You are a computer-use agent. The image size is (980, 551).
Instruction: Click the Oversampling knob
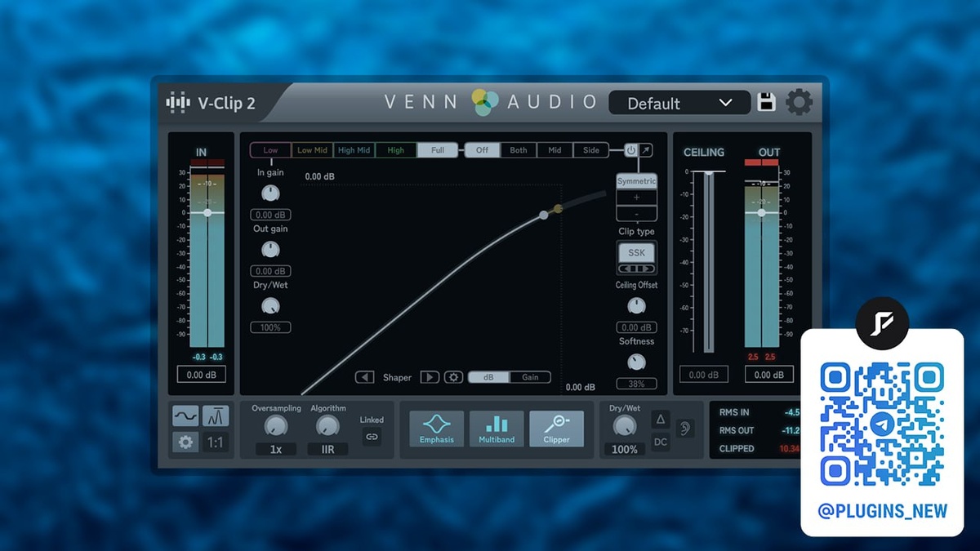(276, 425)
